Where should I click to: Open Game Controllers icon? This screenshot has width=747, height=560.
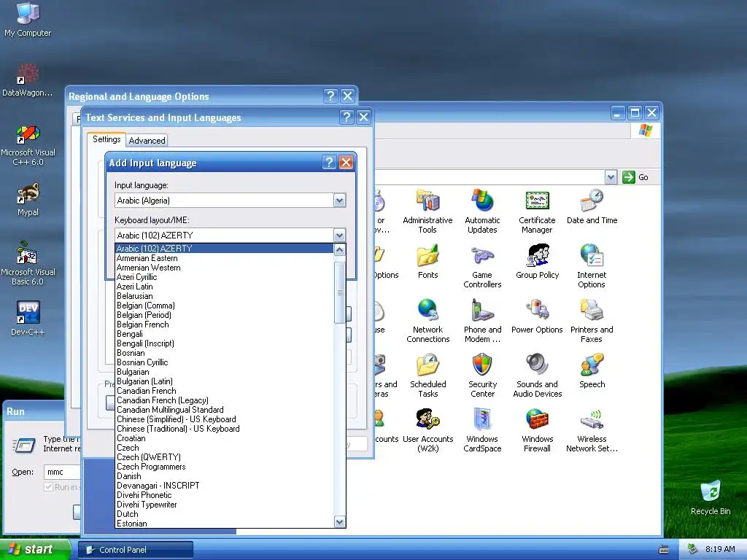click(x=482, y=265)
